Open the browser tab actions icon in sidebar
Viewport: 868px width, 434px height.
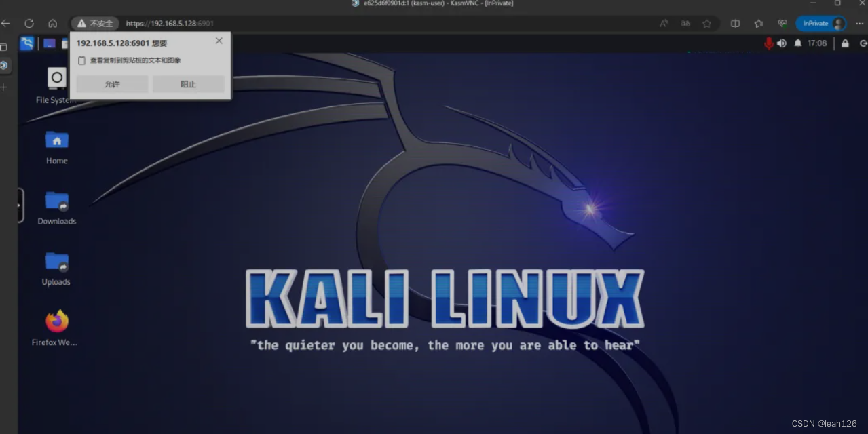(x=3, y=47)
